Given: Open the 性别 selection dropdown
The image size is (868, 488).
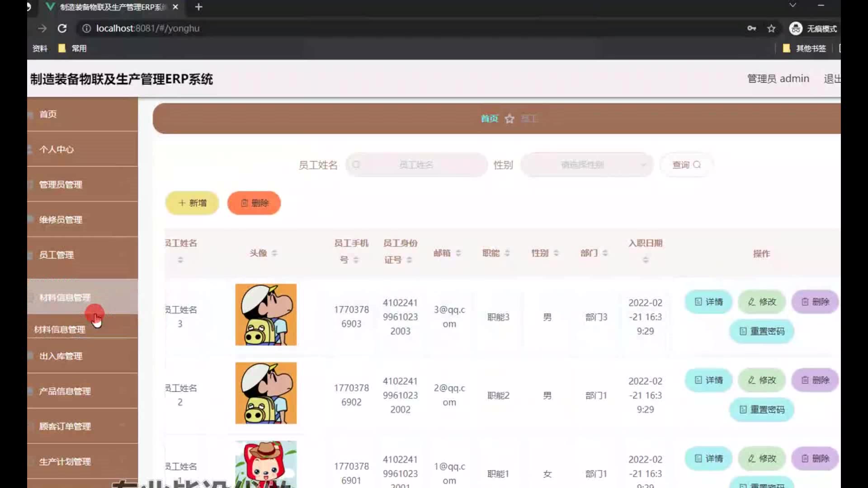Looking at the screenshot, I should point(586,165).
